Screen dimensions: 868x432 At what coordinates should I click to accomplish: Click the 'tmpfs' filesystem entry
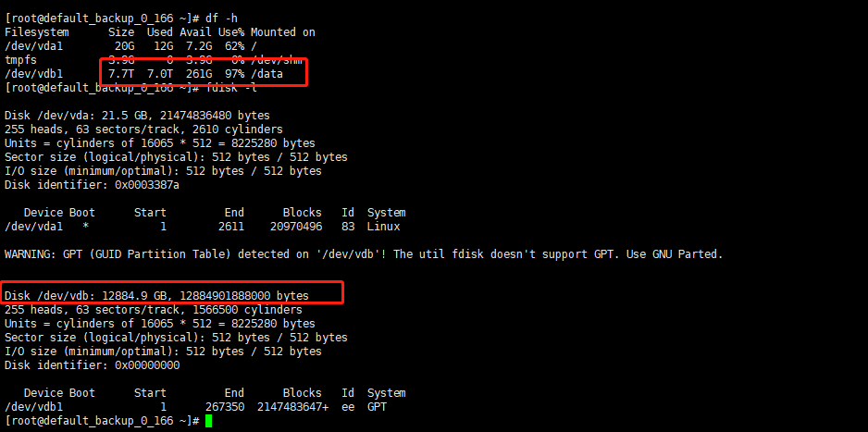click(x=20, y=60)
